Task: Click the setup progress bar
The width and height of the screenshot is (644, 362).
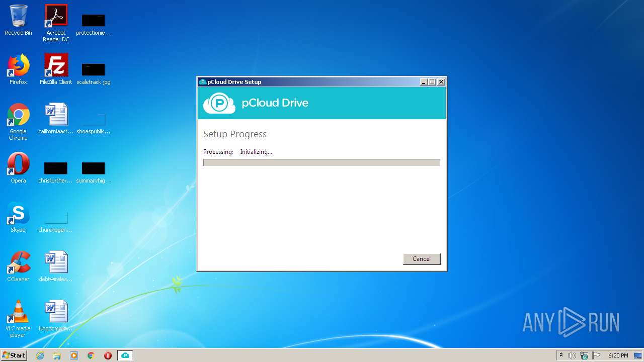Action: 321,162
